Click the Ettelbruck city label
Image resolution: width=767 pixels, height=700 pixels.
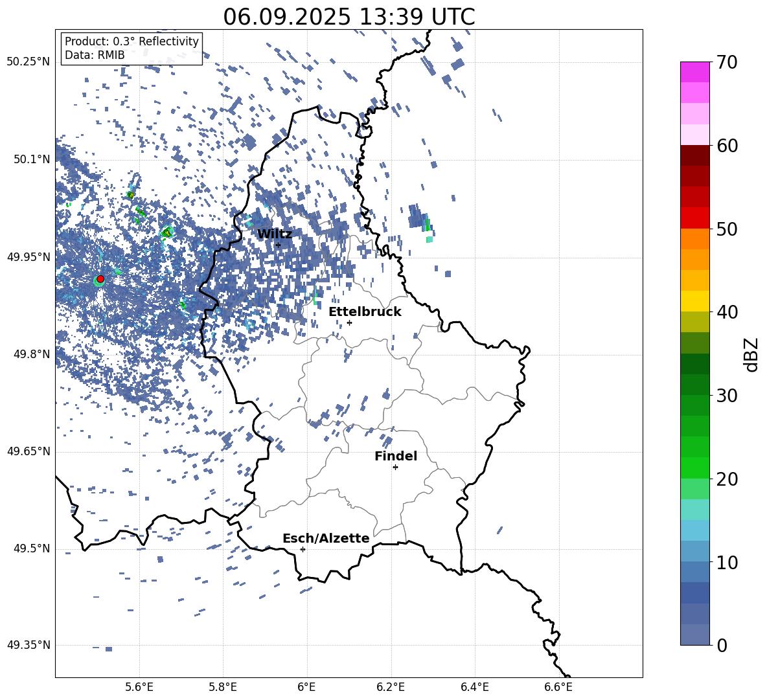[365, 312]
